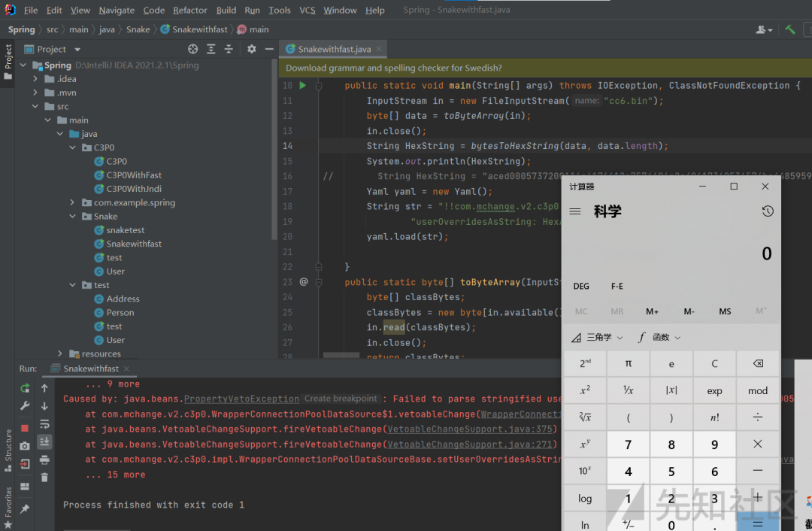Viewport: 812px width, 531px height.
Task: Click Create breakpoint link in console
Action: point(341,399)
